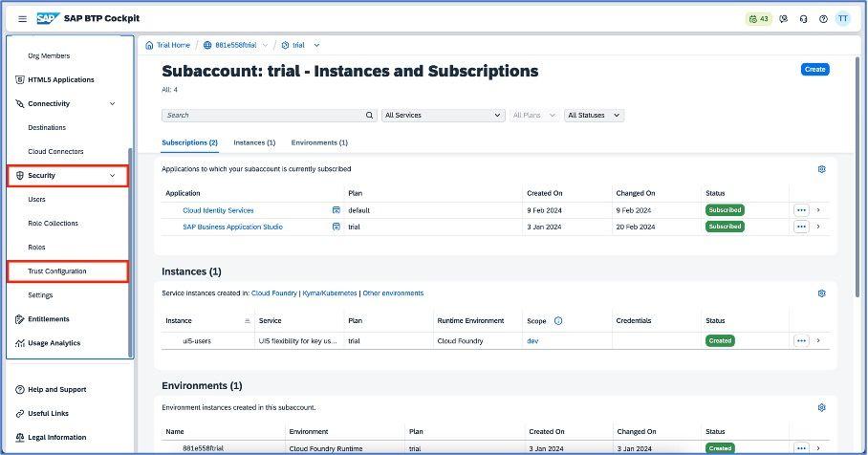
Task: Click the blue Create button
Action: click(x=814, y=69)
